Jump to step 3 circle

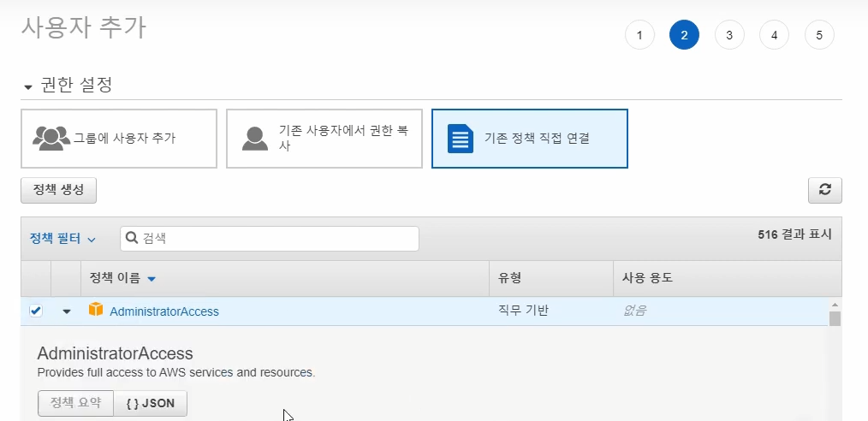coord(729,35)
